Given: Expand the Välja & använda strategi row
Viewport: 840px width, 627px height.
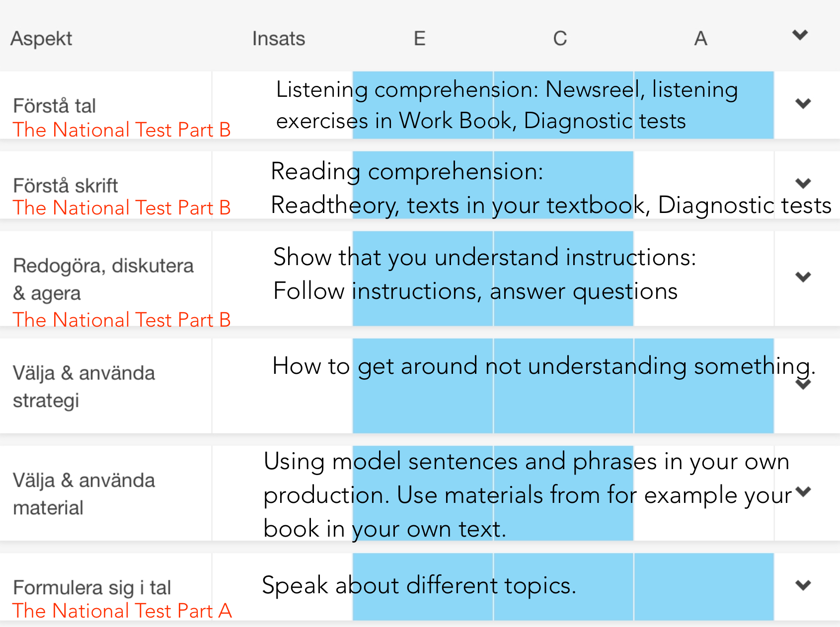Looking at the screenshot, I should (x=803, y=385).
